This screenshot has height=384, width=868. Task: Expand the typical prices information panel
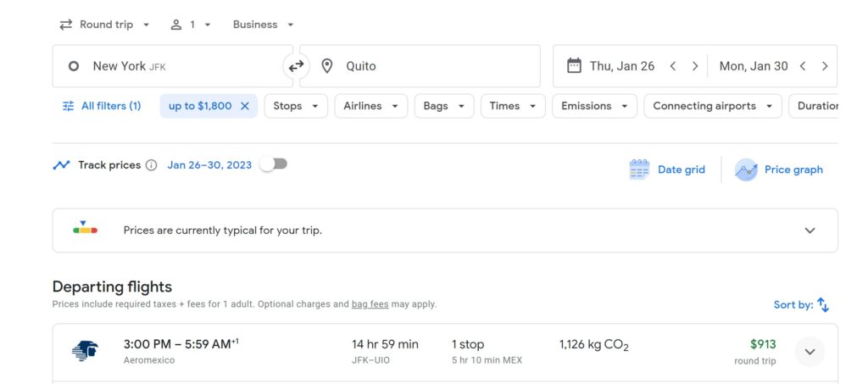[x=810, y=231]
